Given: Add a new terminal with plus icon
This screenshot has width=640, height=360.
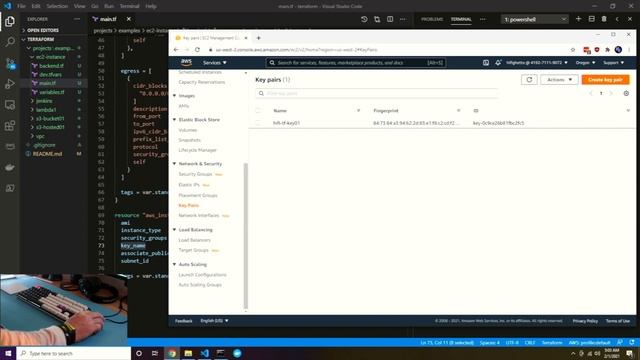Looking at the screenshot, I should pyautogui.click(x=578, y=19).
